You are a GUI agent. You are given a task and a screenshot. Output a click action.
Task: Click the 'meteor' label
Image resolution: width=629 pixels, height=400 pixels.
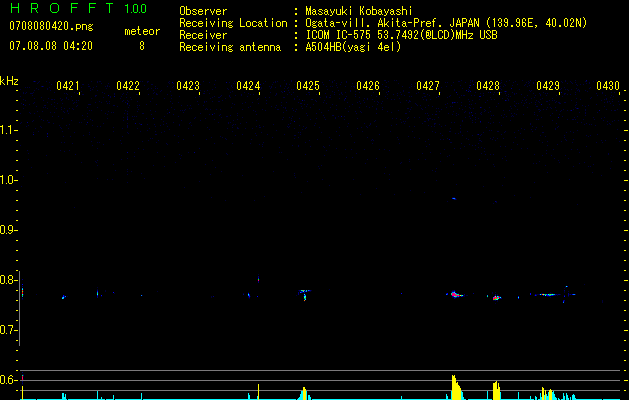142,31
